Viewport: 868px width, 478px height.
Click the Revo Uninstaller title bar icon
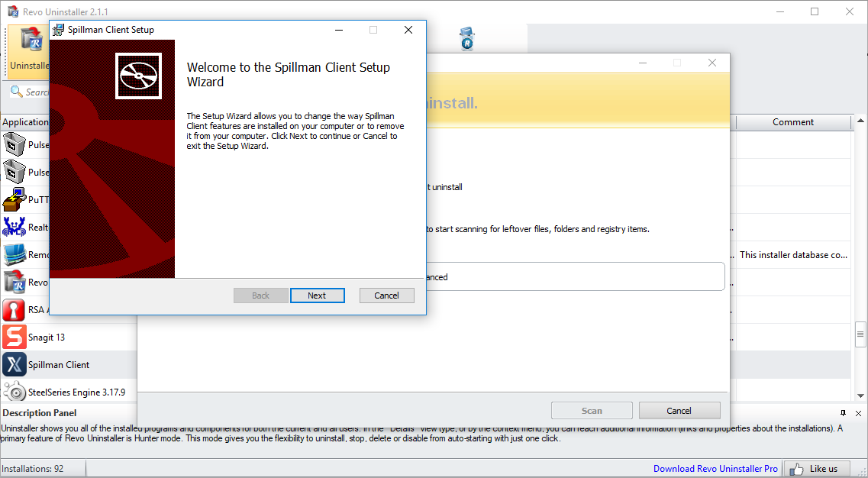coord(13,11)
